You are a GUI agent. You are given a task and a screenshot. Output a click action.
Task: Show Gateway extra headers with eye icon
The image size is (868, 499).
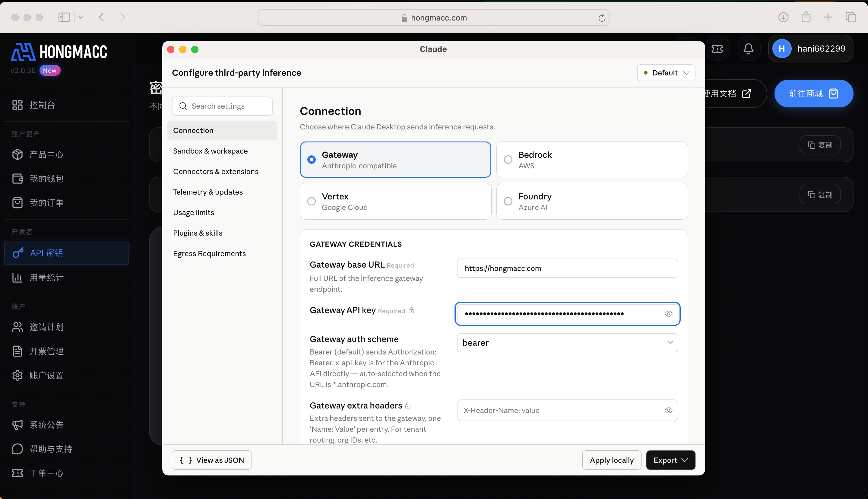(x=668, y=410)
